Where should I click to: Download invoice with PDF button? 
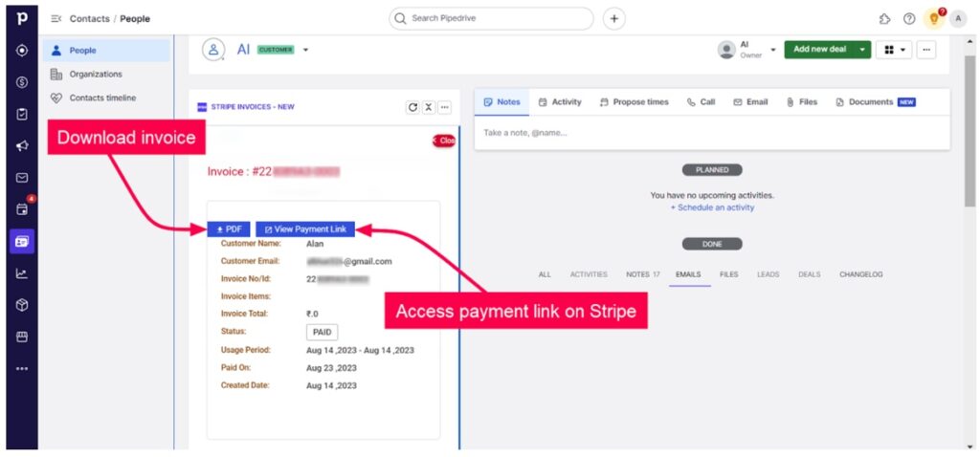[229, 229]
